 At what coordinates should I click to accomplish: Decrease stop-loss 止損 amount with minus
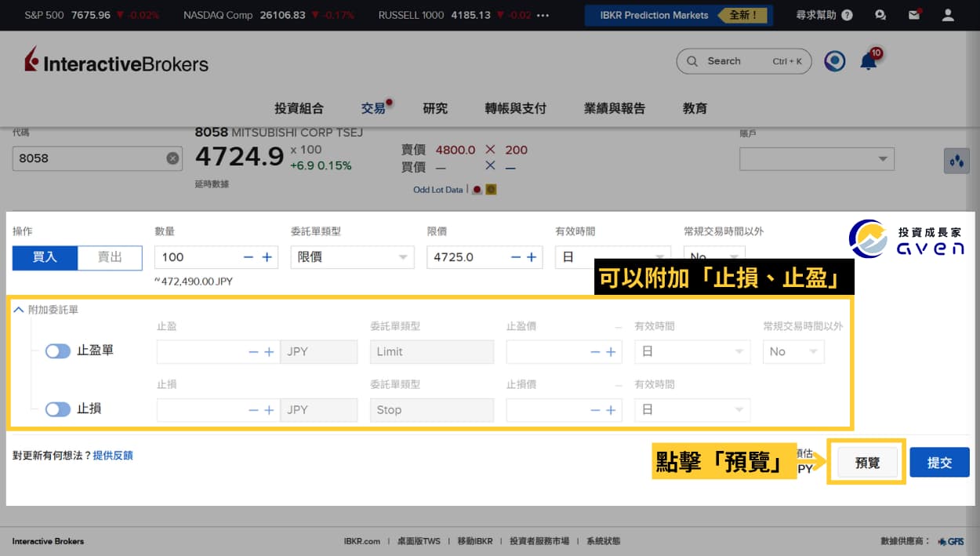tap(253, 410)
